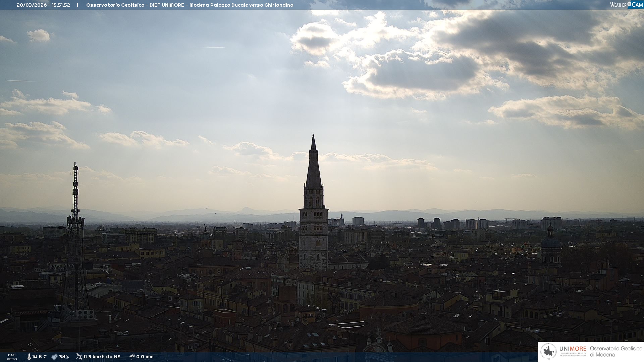Viewport: 644px width, 362px height.
Task: Click the 14.8 C temperature reading
Action: click(x=40, y=357)
